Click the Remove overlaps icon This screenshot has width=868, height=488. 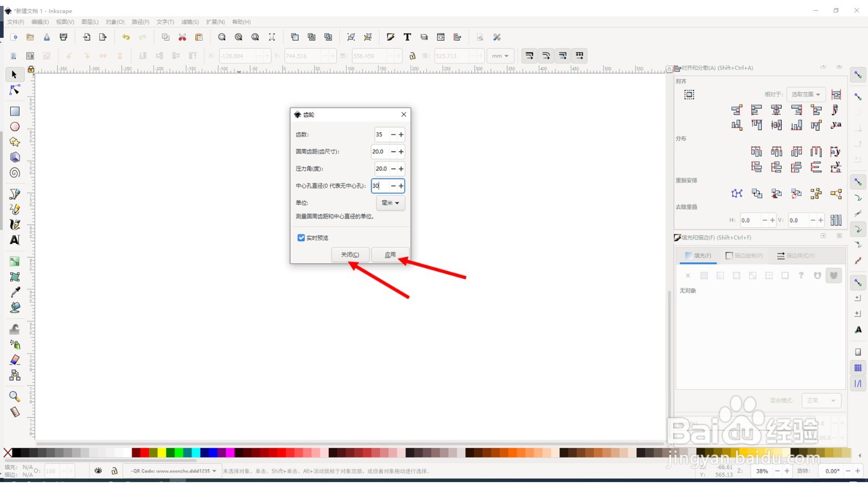(836, 220)
